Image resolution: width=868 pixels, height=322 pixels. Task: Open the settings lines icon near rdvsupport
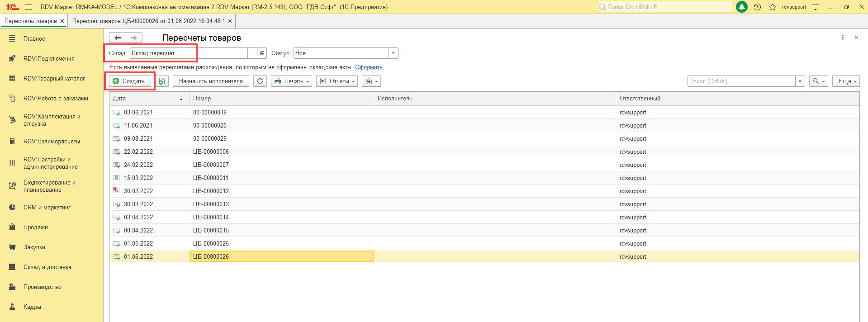816,7
